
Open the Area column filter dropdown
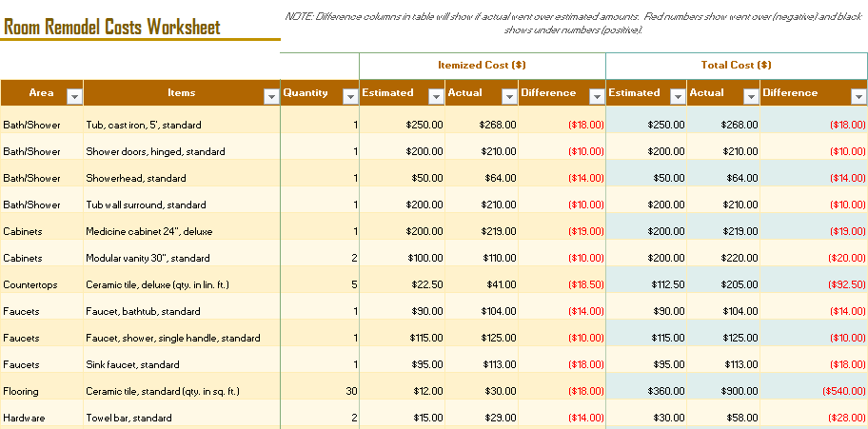(x=75, y=97)
